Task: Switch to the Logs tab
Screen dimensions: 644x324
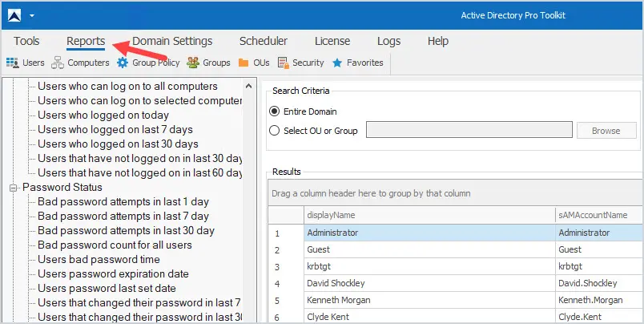Action: pyautogui.click(x=388, y=41)
